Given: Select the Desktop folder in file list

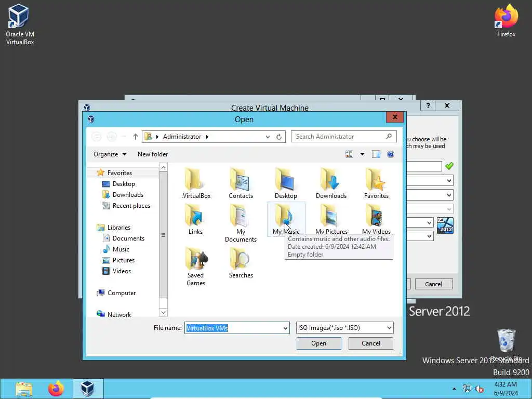Looking at the screenshot, I should pos(286,183).
